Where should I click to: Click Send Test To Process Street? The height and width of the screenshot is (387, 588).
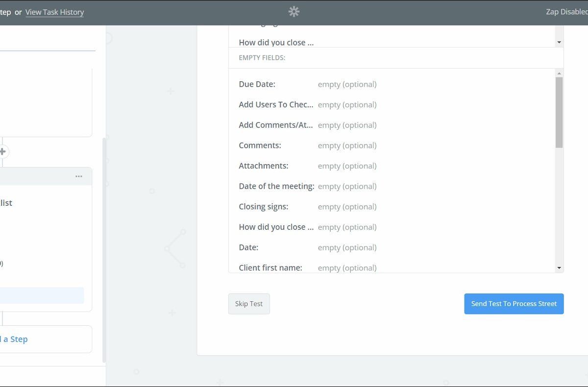click(514, 304)
